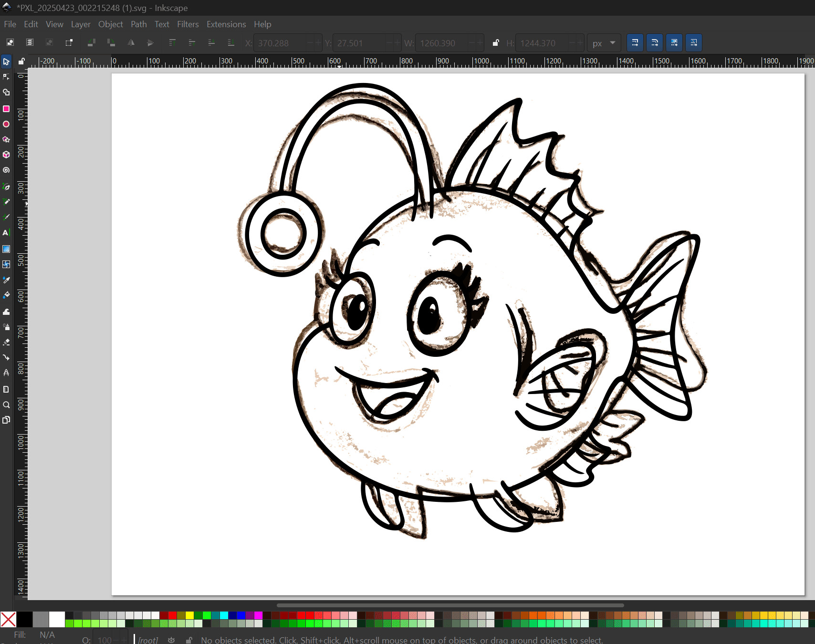
Task: Activate the Spiral tool
Action: [6, 170]
